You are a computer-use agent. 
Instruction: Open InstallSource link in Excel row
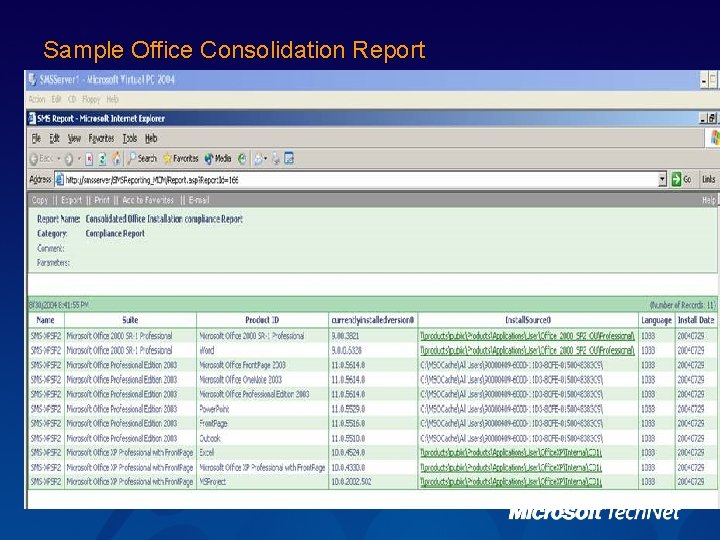pos(511,453)
